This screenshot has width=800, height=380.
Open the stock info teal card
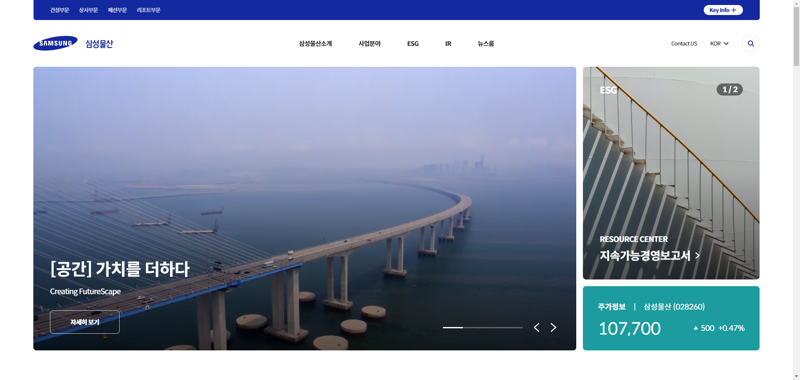[671, 318]
